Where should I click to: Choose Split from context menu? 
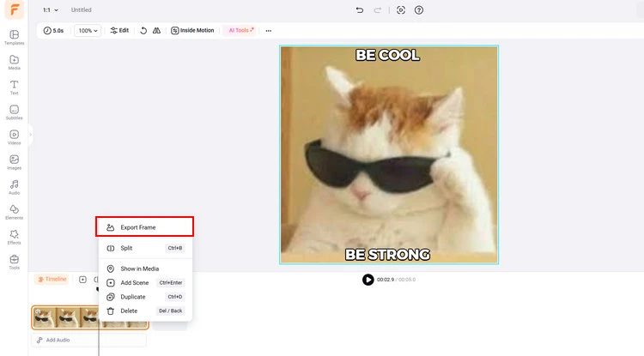pyautogui.click(x=145, y=248)
